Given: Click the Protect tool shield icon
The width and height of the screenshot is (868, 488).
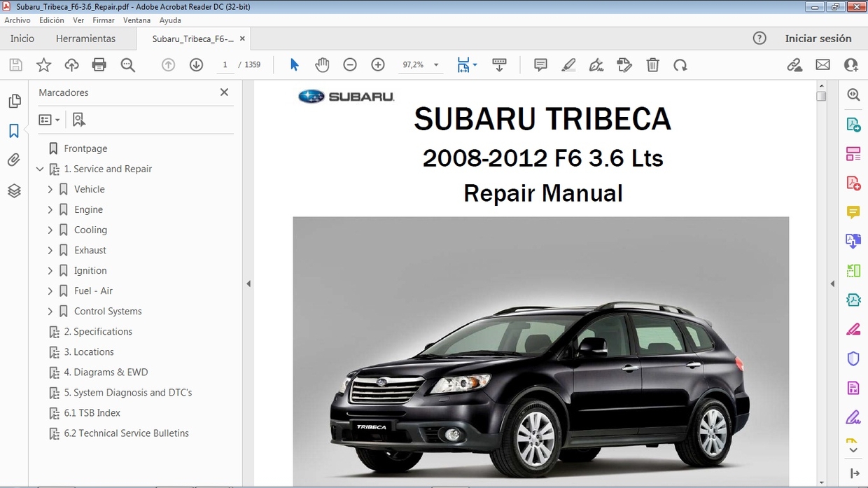Looking at the screenshot, I should click(853, 358).
